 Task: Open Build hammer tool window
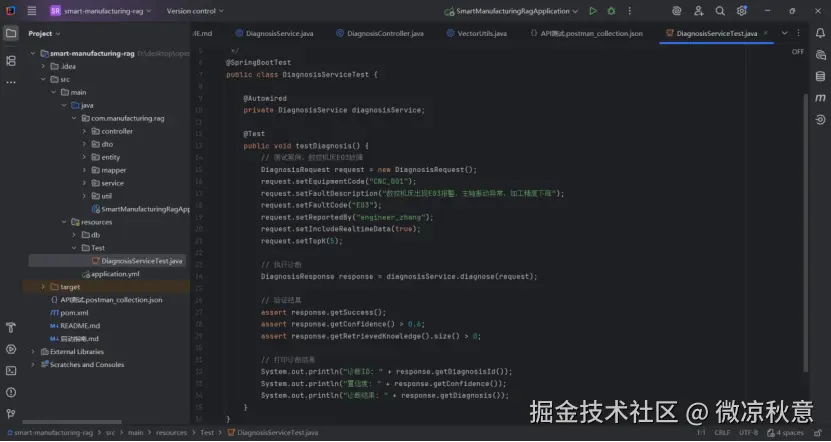click(x=11, y=327)
